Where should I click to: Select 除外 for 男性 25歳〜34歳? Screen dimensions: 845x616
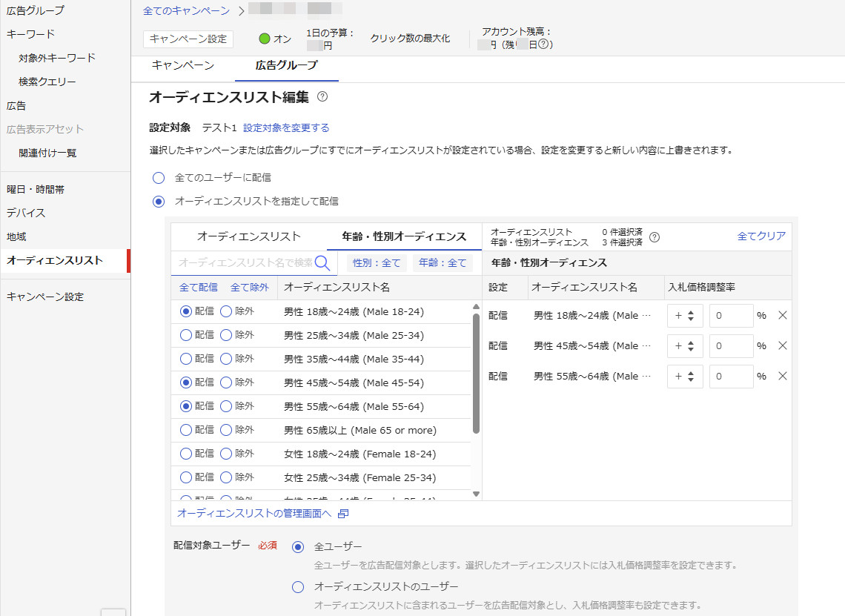[226, 335]
